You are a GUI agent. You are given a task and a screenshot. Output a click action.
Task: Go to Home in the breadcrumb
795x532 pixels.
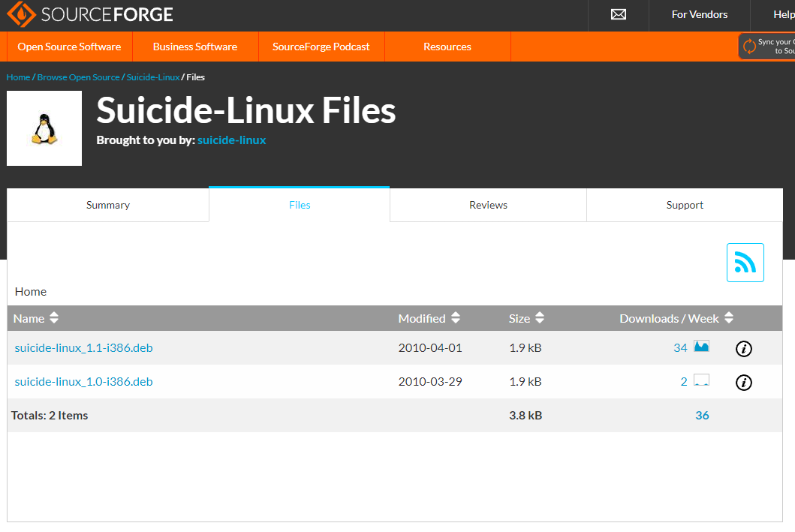pos(18,77)
